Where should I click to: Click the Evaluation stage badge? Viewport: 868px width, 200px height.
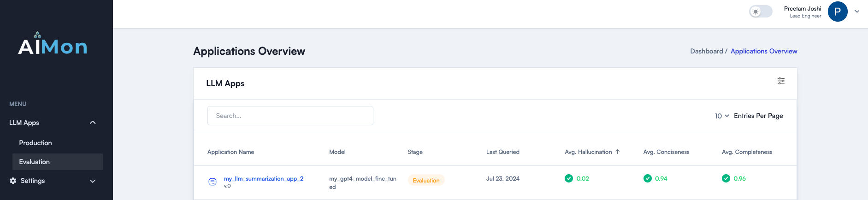point(426,181)
